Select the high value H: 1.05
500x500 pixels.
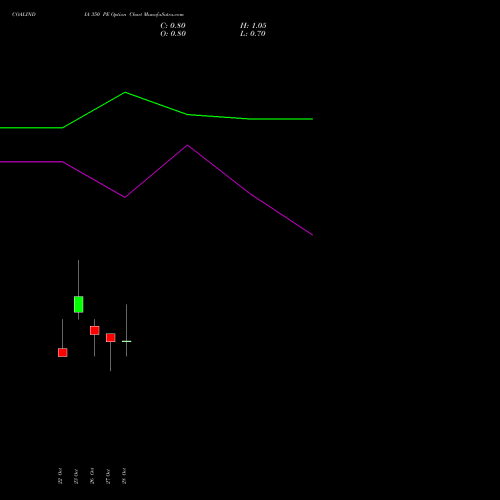[253, 26]
